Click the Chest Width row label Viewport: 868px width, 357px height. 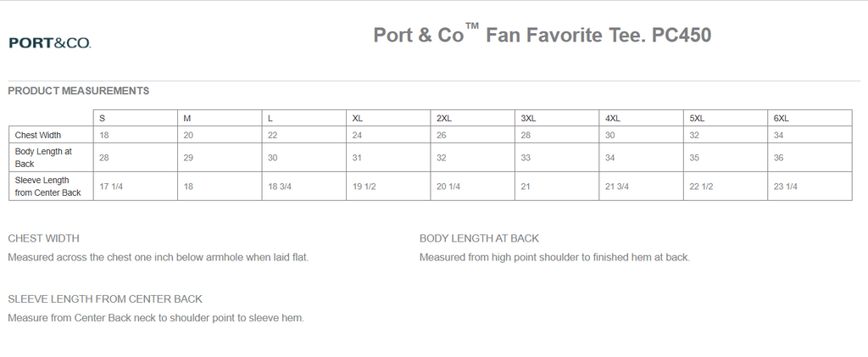tap(38, 135)
